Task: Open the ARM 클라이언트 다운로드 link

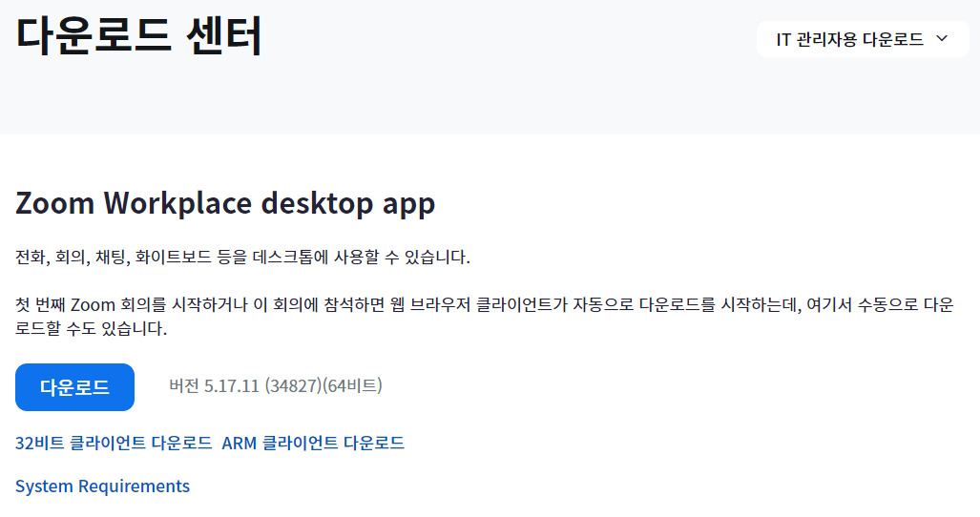Action: coord(313,443)
